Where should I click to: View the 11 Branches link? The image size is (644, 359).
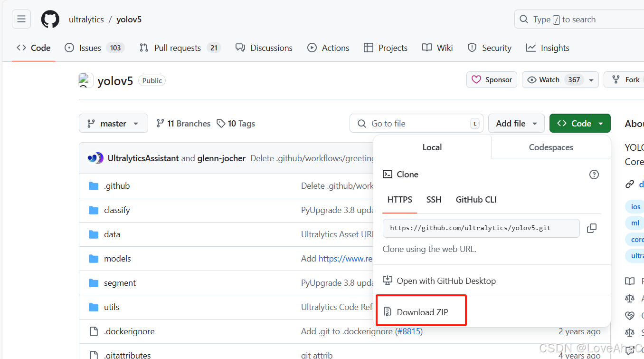point(183,124)
